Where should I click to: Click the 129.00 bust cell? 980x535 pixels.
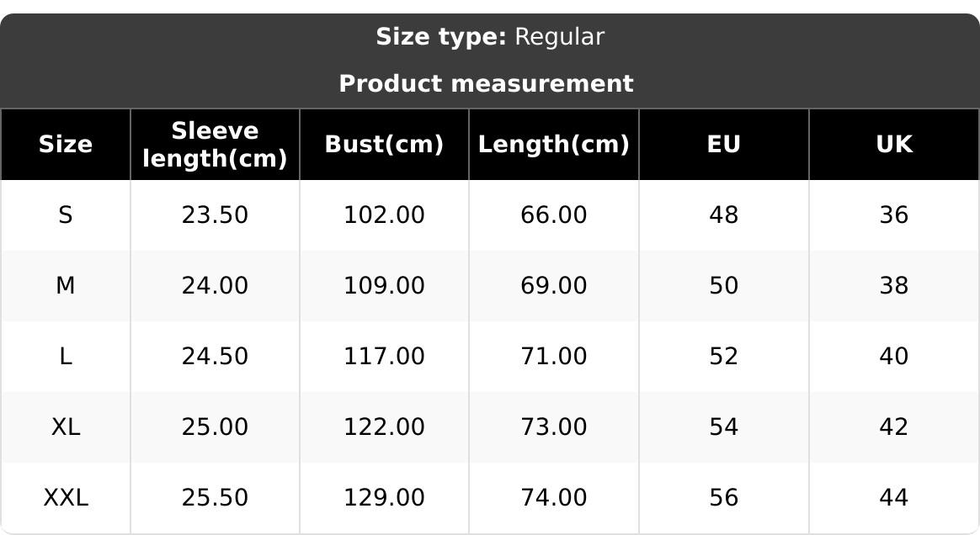[x=384, y=498]
